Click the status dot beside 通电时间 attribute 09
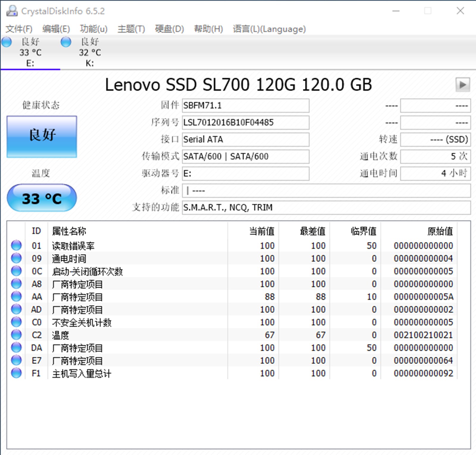The width and height of the screenshot is (476, 455). 16,258
